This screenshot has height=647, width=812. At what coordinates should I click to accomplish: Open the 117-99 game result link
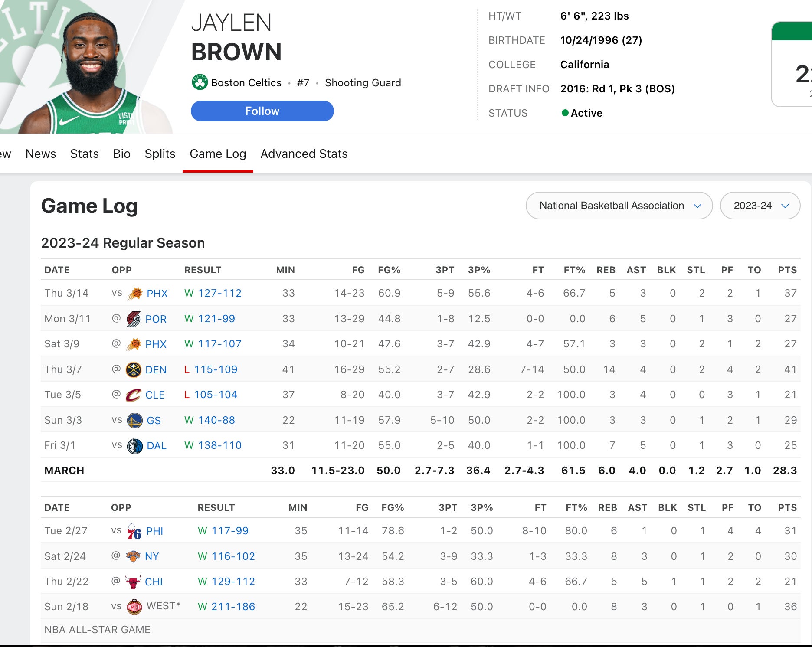tap(230, 531)
